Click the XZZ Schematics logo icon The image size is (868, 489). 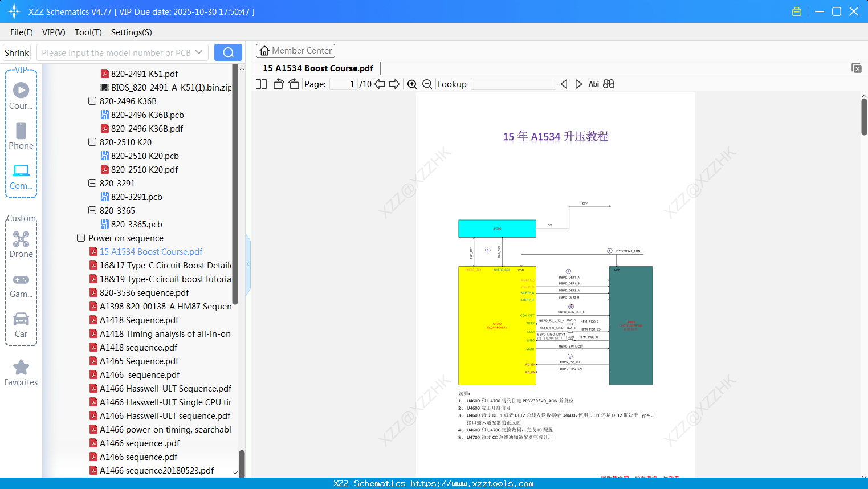[14, 11]
